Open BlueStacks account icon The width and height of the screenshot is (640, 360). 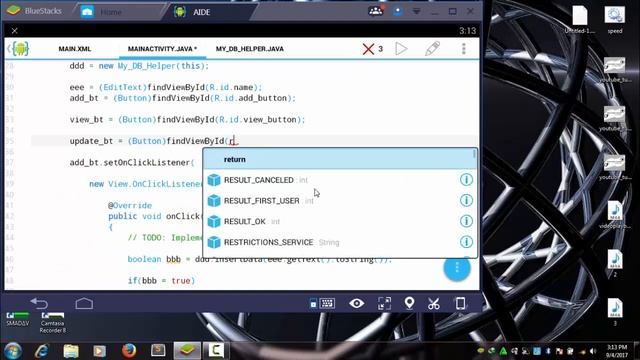coord(398,11)
